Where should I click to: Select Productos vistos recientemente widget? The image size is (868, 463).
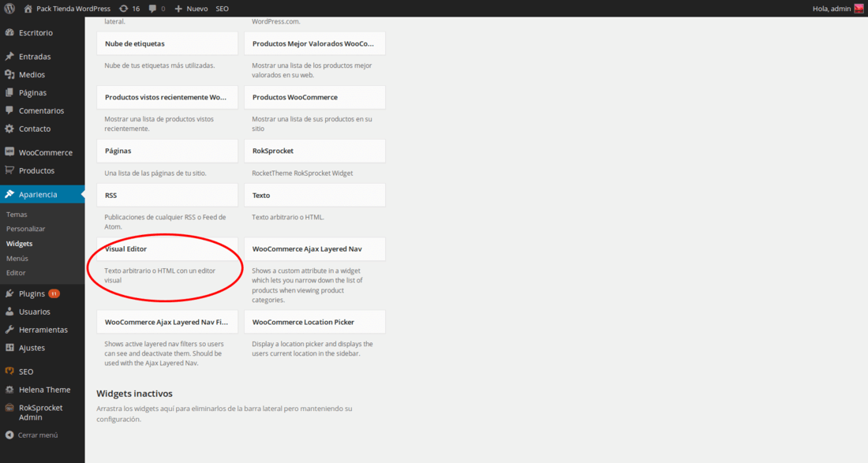pos(167,97)
